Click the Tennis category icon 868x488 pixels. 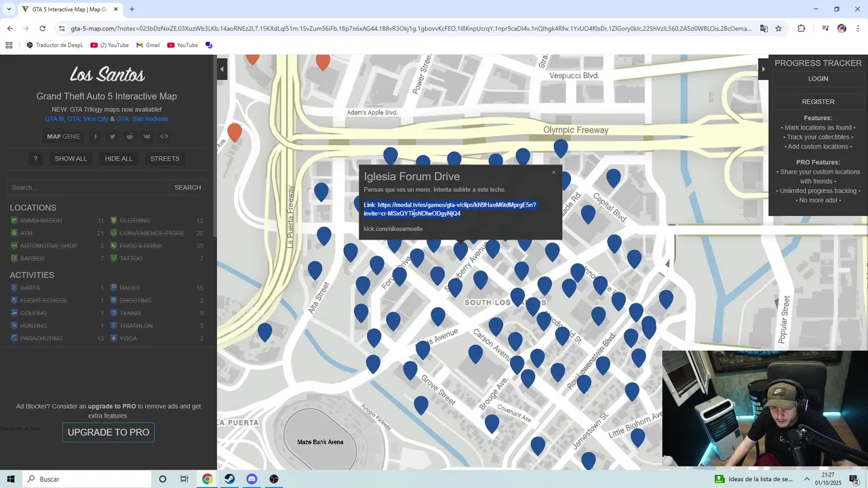point(114,313)
